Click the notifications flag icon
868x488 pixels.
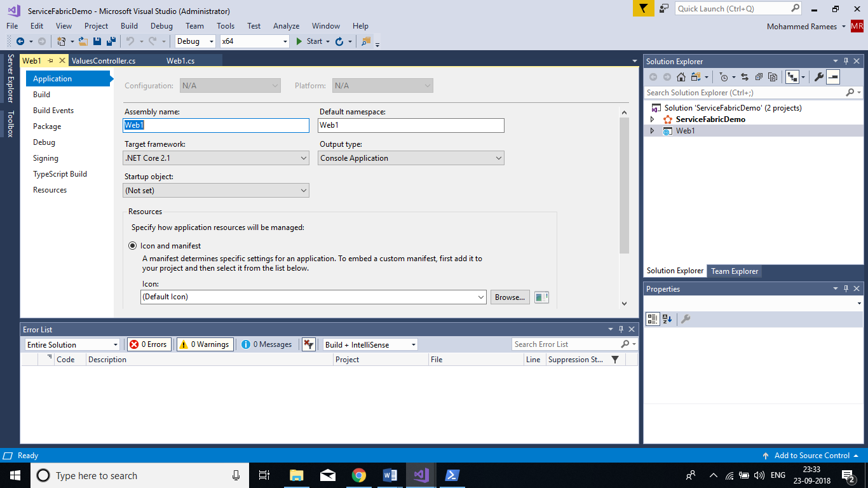(x=643, y=8)
